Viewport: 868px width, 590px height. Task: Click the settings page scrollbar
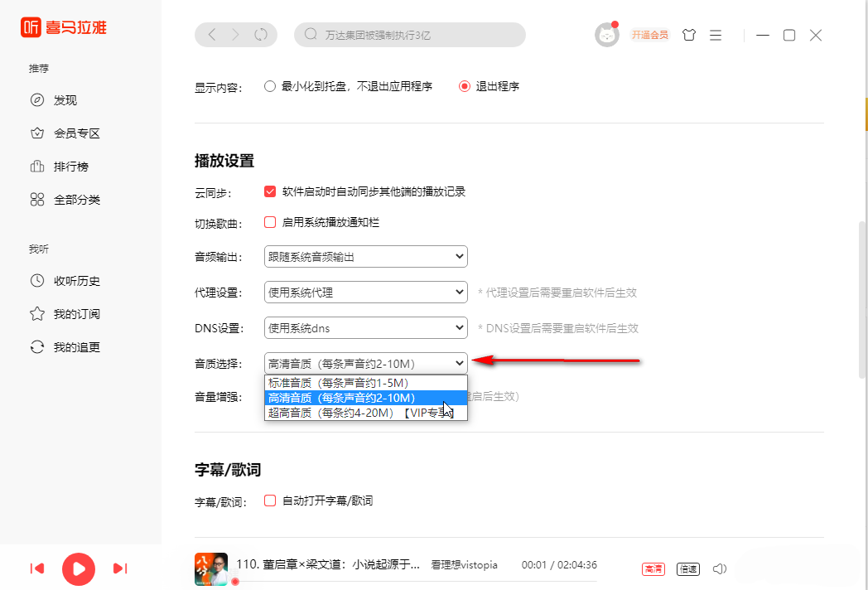pos(862,300)
